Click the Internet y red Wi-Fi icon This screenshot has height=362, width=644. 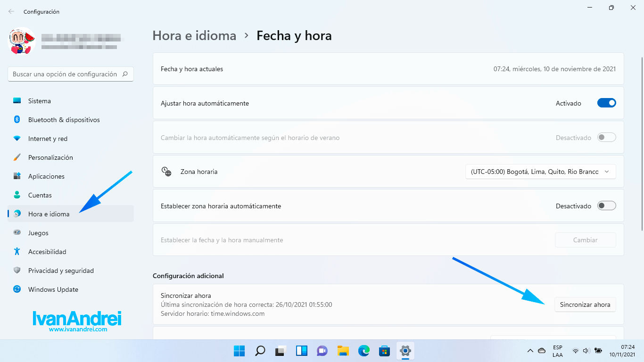[17, 139]
